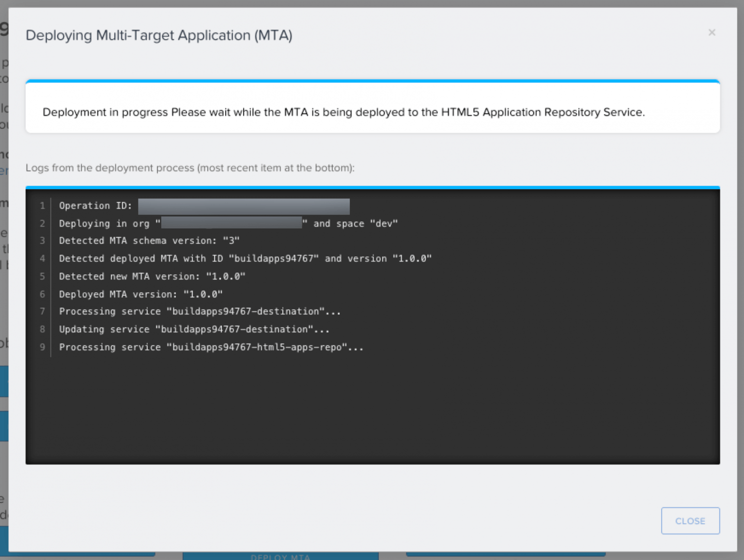Screen dimensions: 744x560
Task: Click log line showing MTA schema version 3
Action: click(149, 241)
